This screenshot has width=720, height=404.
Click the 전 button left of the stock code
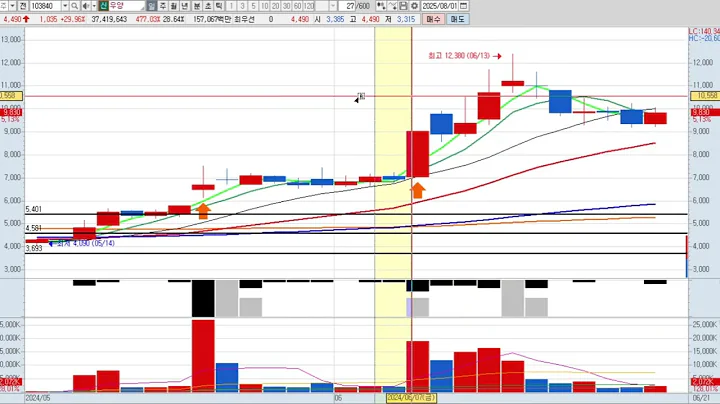pos(23,6)
